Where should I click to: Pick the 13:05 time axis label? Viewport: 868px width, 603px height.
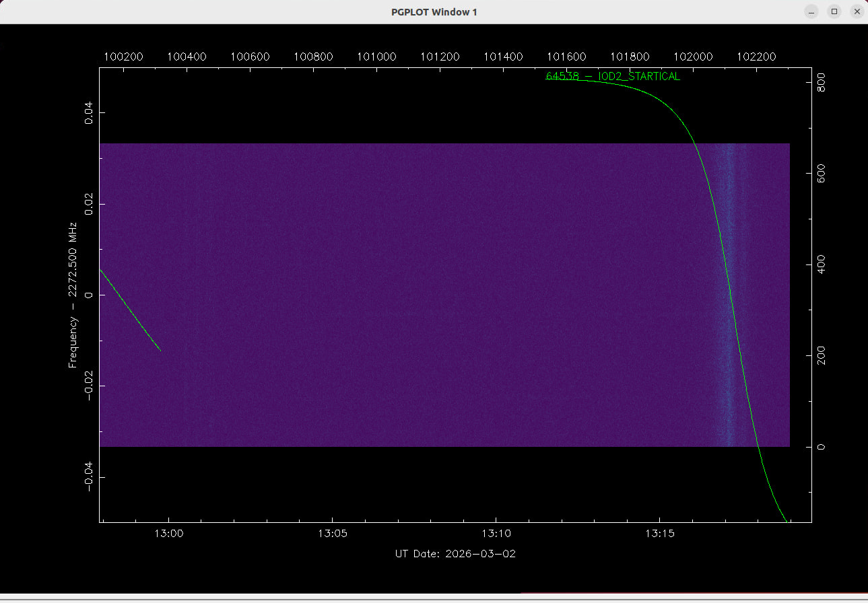coord(332,534)
